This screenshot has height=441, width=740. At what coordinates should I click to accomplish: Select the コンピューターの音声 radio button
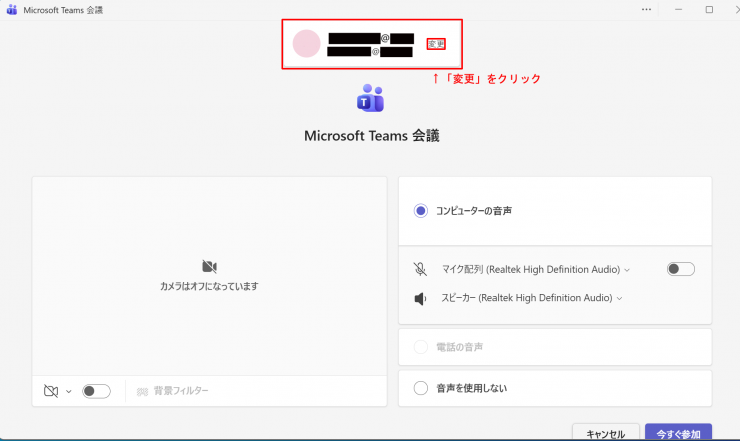[x=421, y=211]
